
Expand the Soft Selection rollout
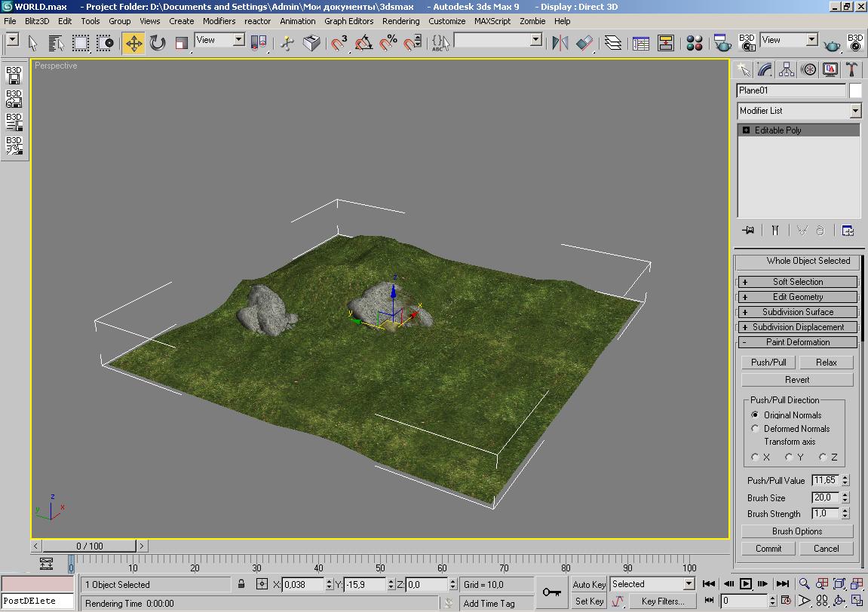click(x=797, y=282)
